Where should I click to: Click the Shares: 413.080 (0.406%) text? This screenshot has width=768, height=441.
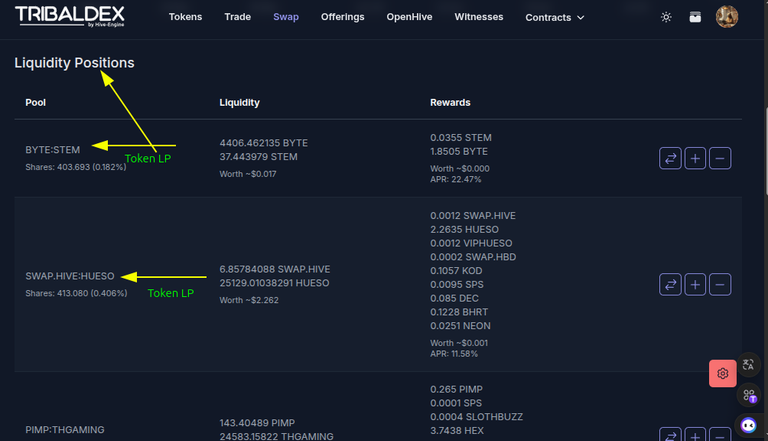click(76, 294)
